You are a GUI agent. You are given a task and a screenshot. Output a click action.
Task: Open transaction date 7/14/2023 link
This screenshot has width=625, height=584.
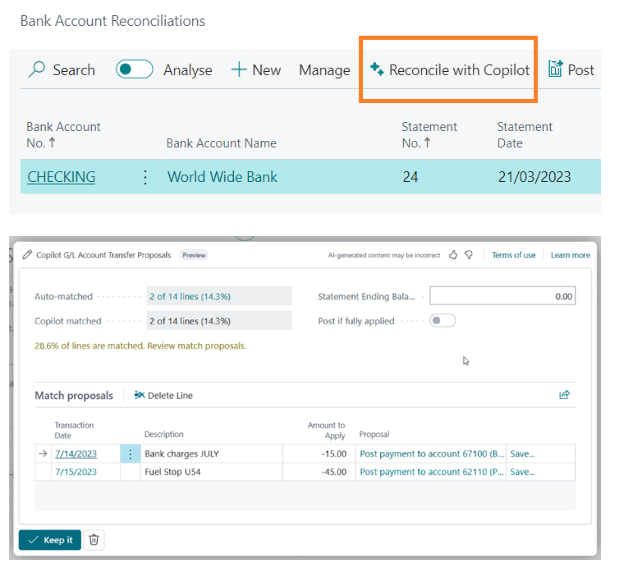pos(76,454)
